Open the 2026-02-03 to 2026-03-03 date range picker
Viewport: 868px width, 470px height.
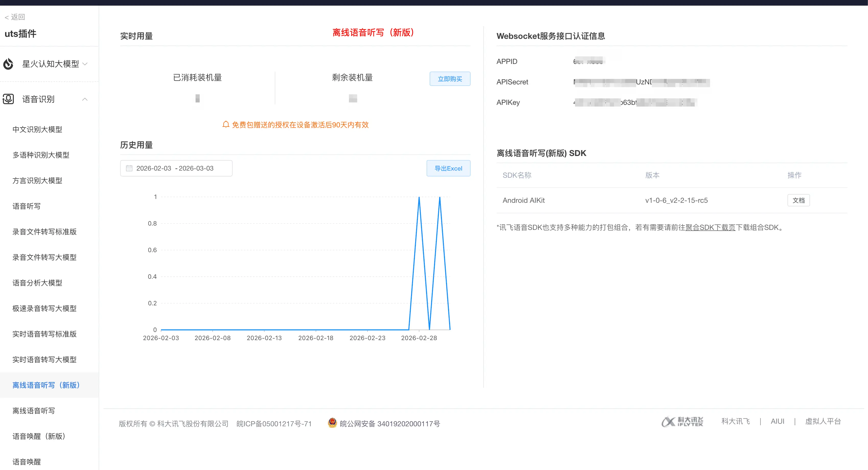tap(176, 168)
